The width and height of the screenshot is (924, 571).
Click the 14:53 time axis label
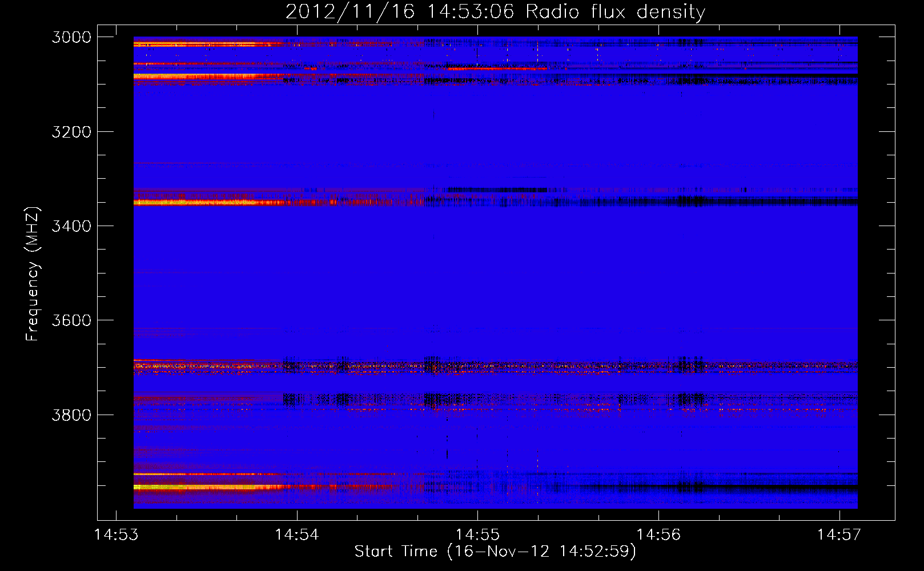coord(116,535)
